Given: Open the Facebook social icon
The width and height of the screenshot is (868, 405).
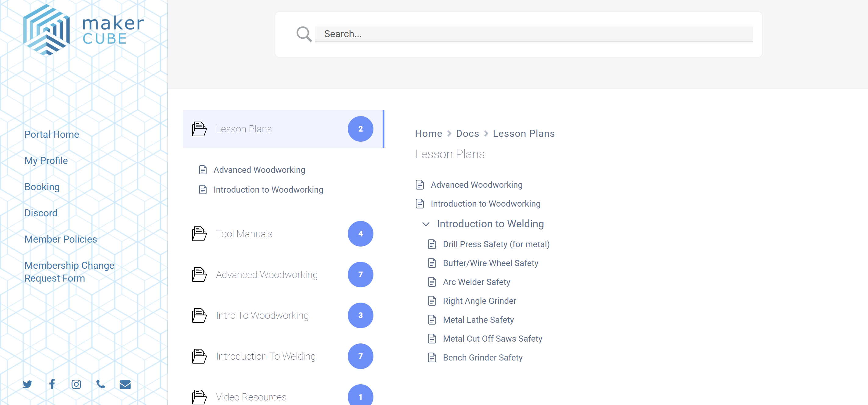Looking at the screenshot, I should [52, 384].
